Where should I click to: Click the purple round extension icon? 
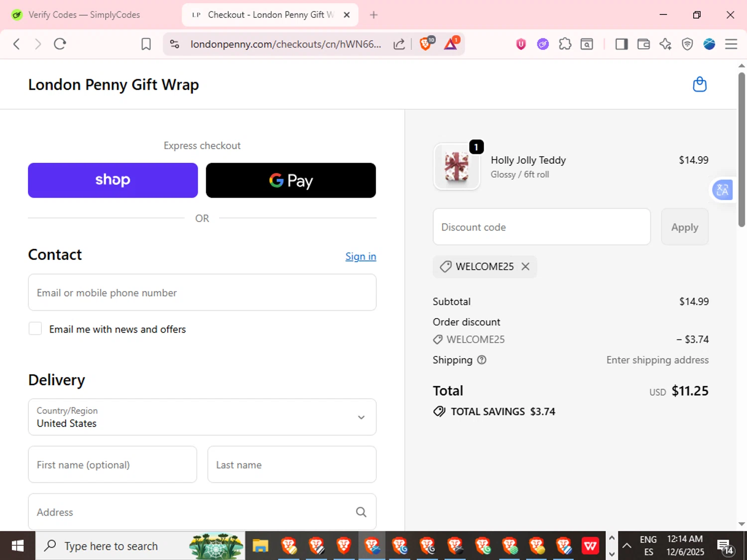click(543, 44)
